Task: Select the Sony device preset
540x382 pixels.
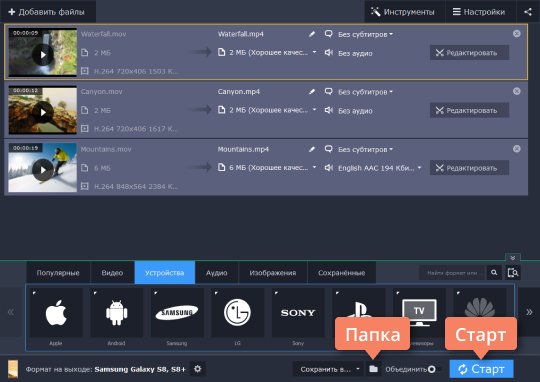Action: pyautogui.click(x=298, y=313)
